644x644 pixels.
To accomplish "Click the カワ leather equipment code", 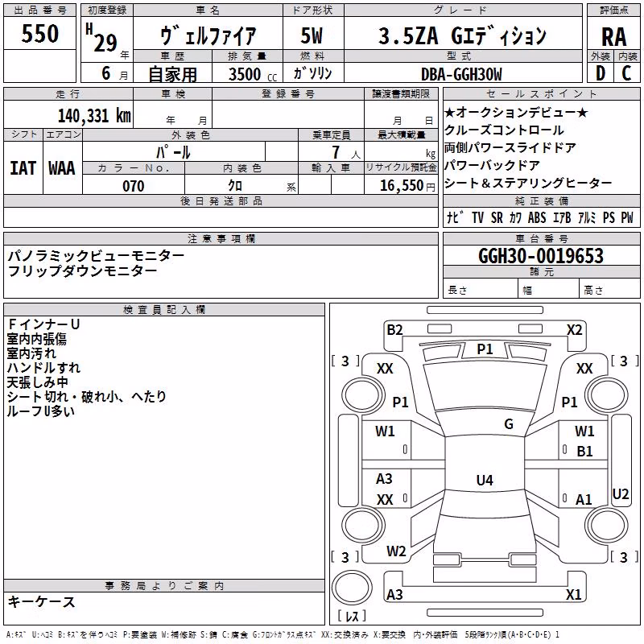I will (x=515, y=217).
